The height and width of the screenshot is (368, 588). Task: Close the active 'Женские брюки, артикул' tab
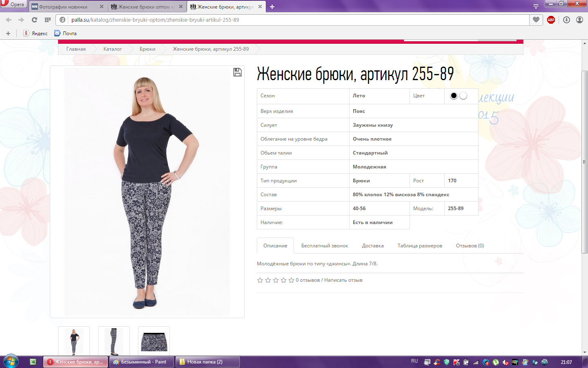pos(260,7)
